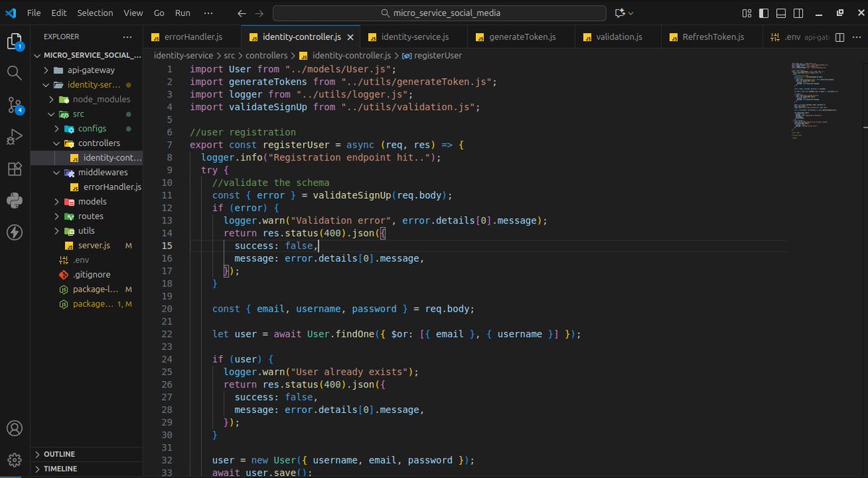Collapse the src folder
Image resolution: width=868 pixels, height=478 pixels.
coord(77,114)
